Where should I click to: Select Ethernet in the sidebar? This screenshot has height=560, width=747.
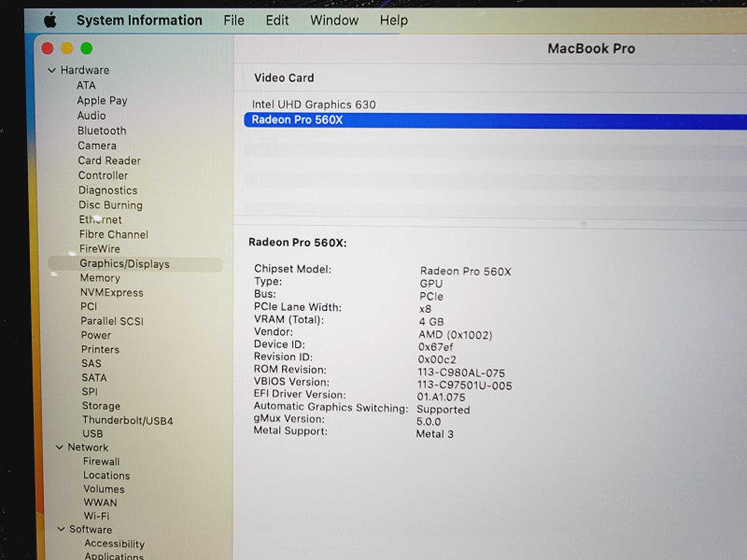point(101,219)
